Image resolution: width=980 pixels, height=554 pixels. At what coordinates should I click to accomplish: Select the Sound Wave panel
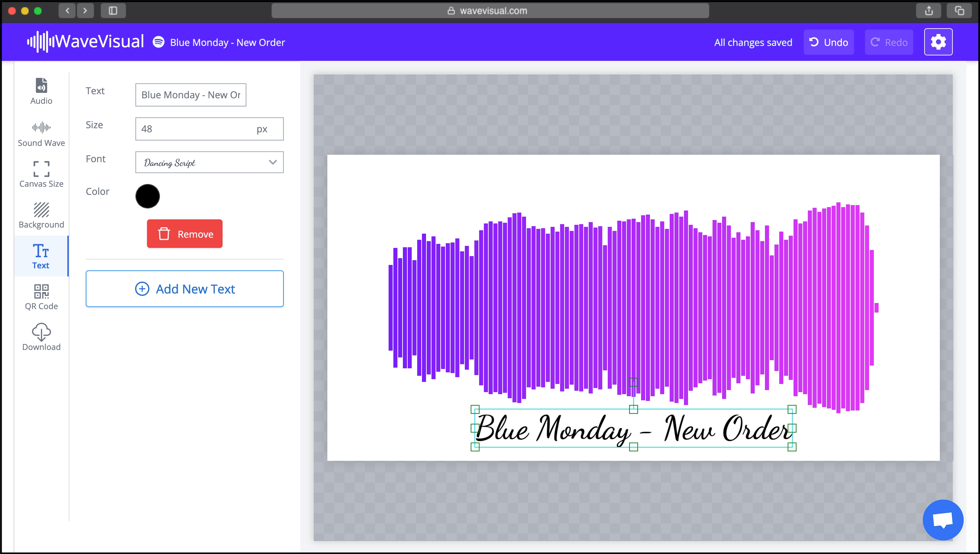coord(41,133)
